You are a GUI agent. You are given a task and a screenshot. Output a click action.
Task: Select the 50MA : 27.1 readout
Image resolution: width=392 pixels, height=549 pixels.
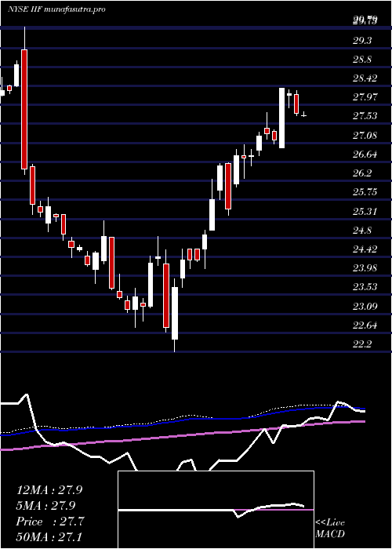(x=49, y=537)
